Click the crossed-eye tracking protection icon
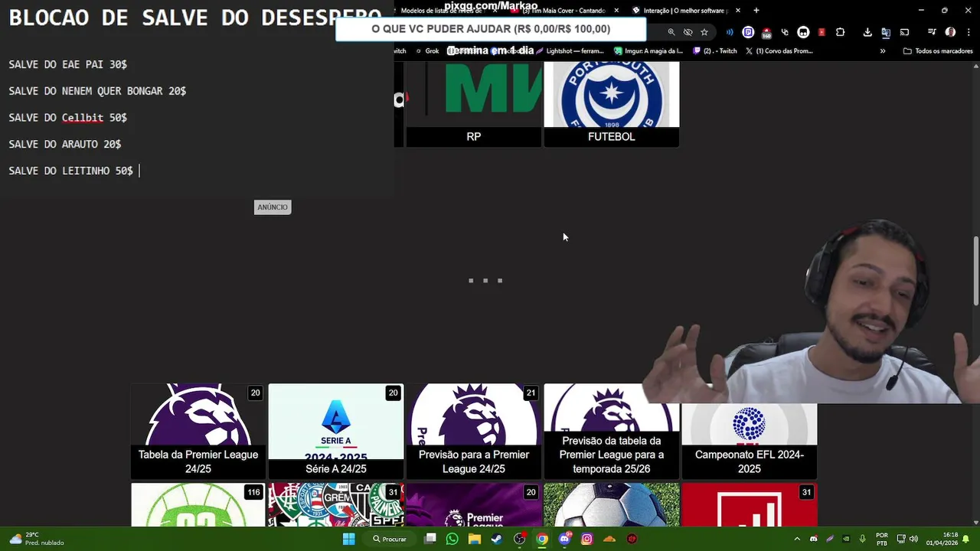 click(x=688, y=32)
